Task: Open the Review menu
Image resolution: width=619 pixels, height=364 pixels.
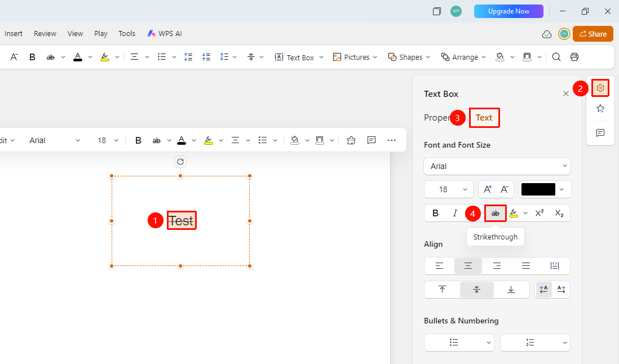Action: tap(45, 33)
